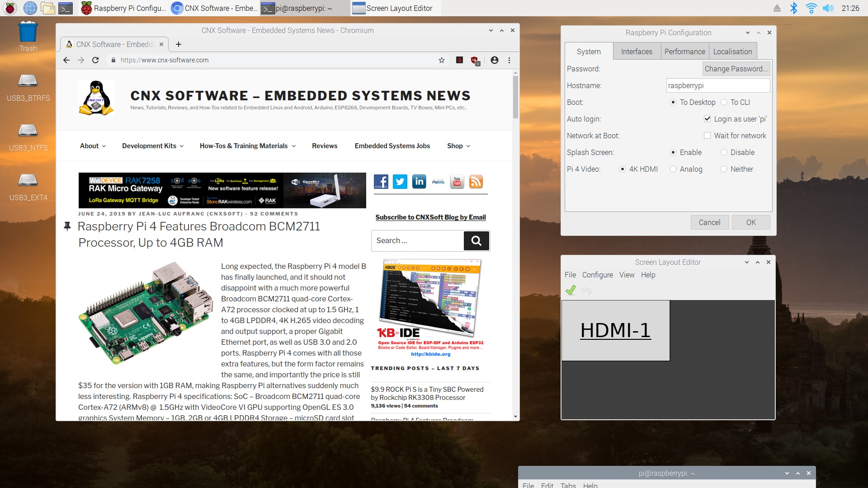Click the Change Password button
The width and height of the screenshot is (868, 488).
tap(736, 69)
